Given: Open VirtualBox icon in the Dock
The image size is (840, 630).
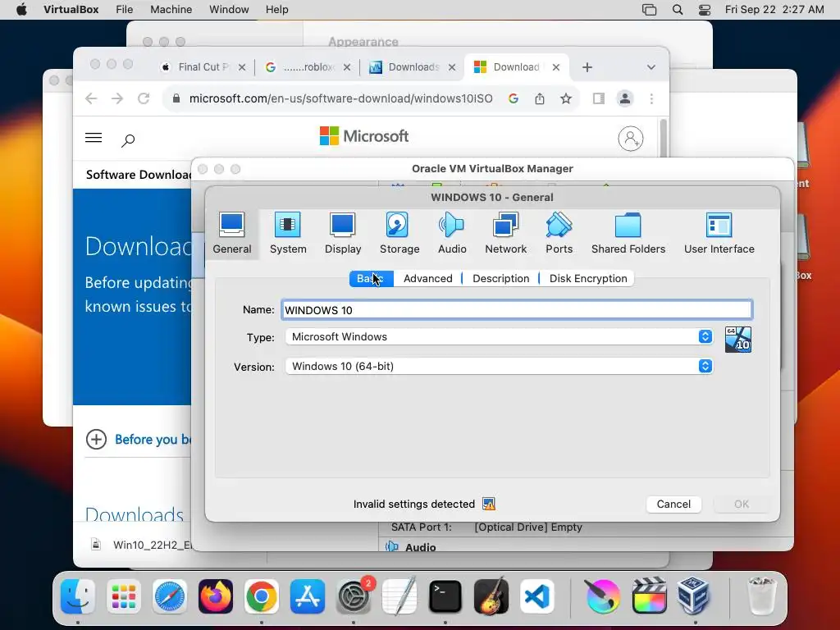Looking at the screenshot, I should [694, 596].
